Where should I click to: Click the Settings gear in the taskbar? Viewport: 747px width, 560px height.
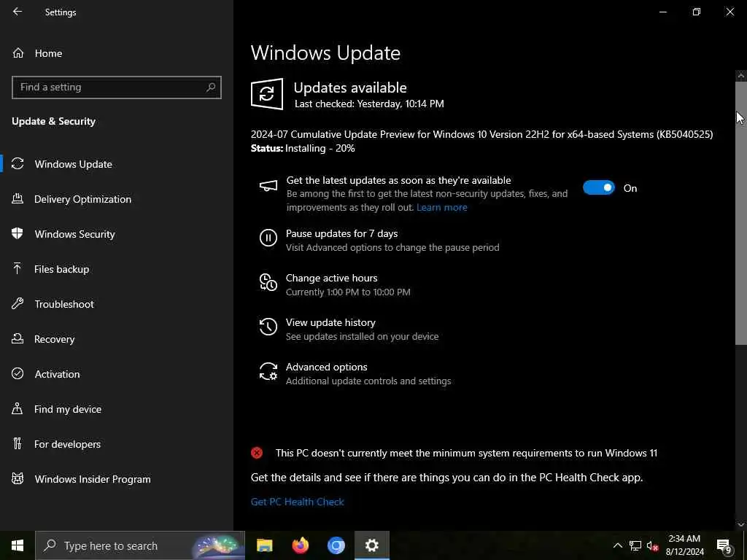click(x=371, y=545)
